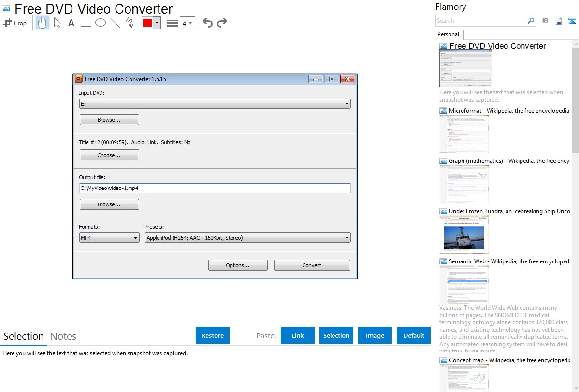Click the line thickness icon
Viewport: 579px width, 392px height.
tap(172, 23)
